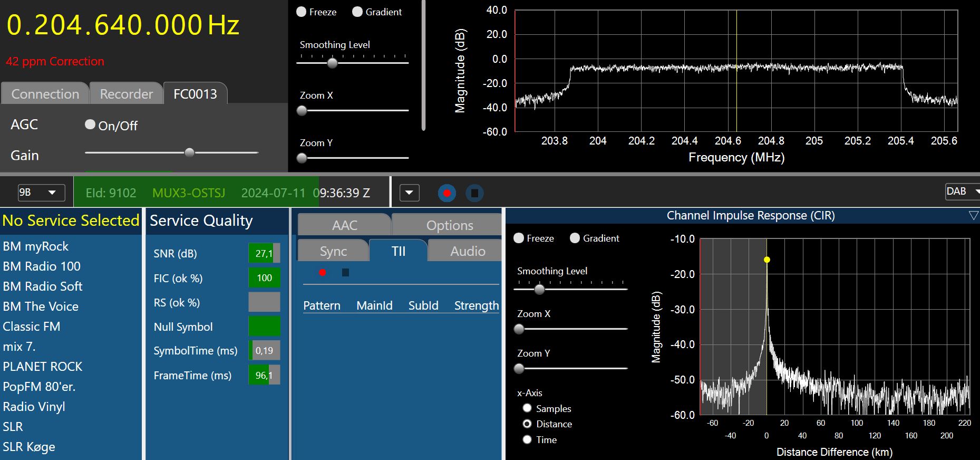Select Time for the x-Axis
Image resolution: width=980 pixels, height=460 pixels.
point(527,439)
